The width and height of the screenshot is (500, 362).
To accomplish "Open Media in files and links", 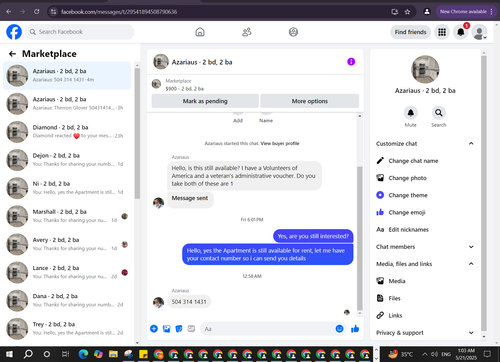I will pyautogui.click(x=391, y=281).
